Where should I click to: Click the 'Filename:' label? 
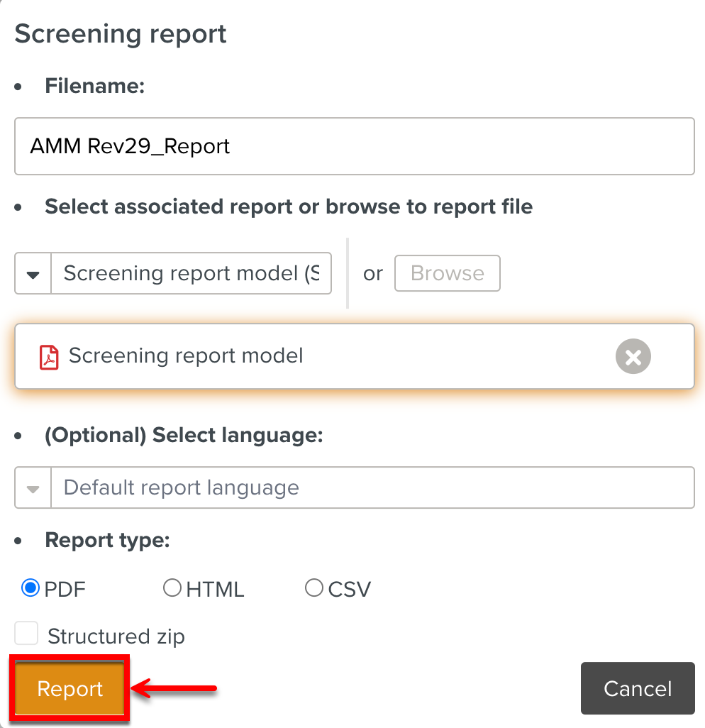[94, 87]
